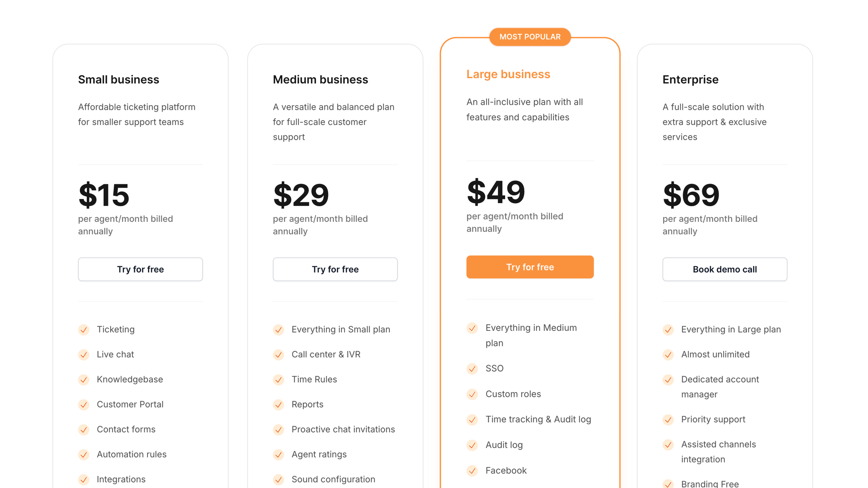The width and height of the screenshot is (868, 488).
Task: Click the Medium business plan title
Action: click(321, 79)
